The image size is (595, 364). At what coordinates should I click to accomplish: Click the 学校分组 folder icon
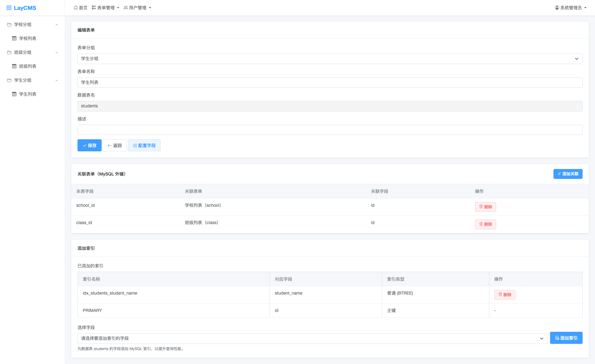coord(9,24)
